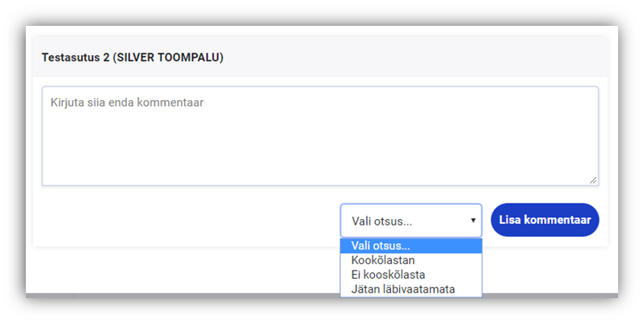Open the 'Vali otsus...' dropdown
Viewport: 644px width, 324px height.
click(x=410, y=221)
